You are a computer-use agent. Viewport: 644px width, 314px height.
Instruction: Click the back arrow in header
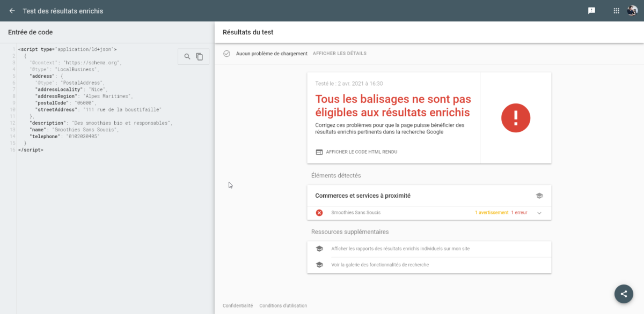pos(12,11)
